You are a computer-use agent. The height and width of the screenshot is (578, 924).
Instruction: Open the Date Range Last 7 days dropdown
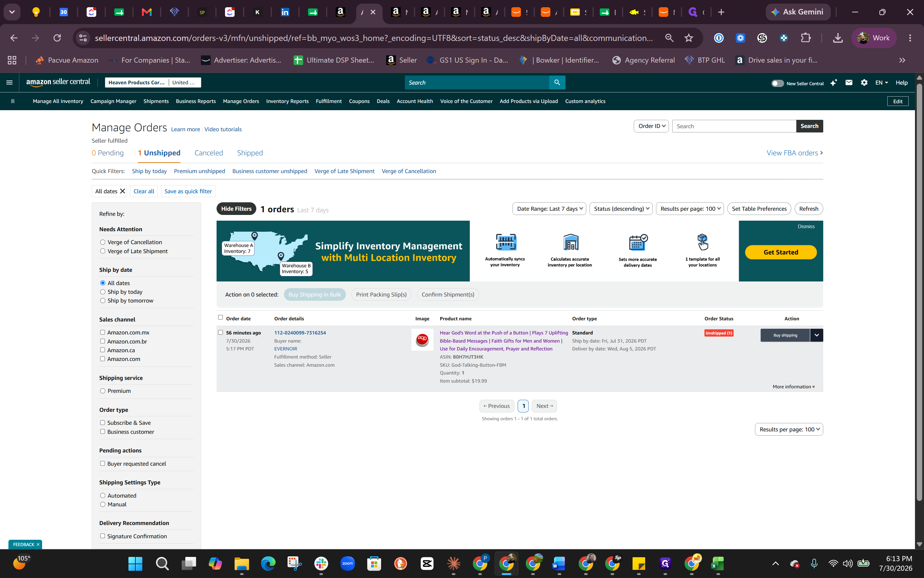(x=549, y=209)
